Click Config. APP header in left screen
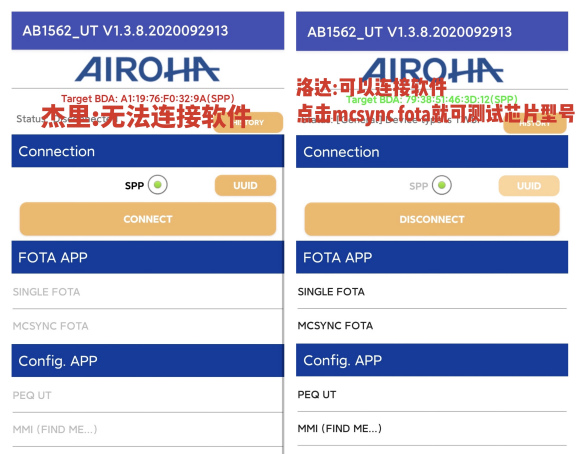Viewport: 580px width, 454px height. coord(148,360)
